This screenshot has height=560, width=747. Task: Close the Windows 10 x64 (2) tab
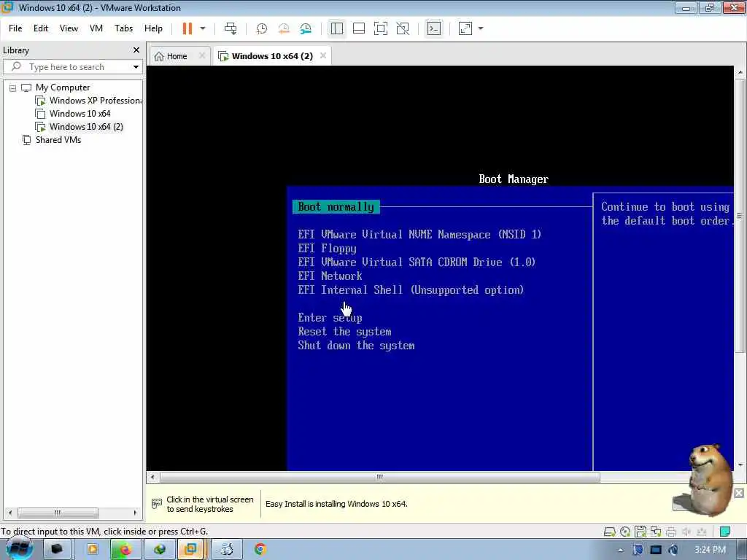(x=323, y=55)
